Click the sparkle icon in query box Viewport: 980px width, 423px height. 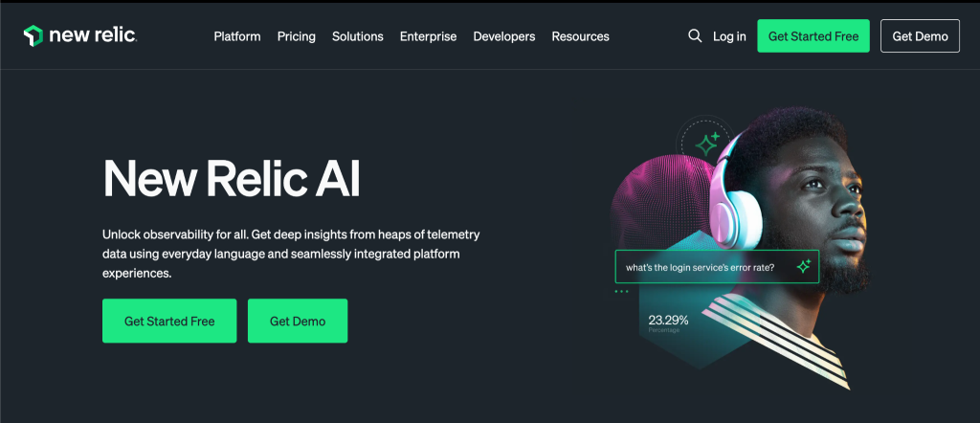click(x=804, y=267)
